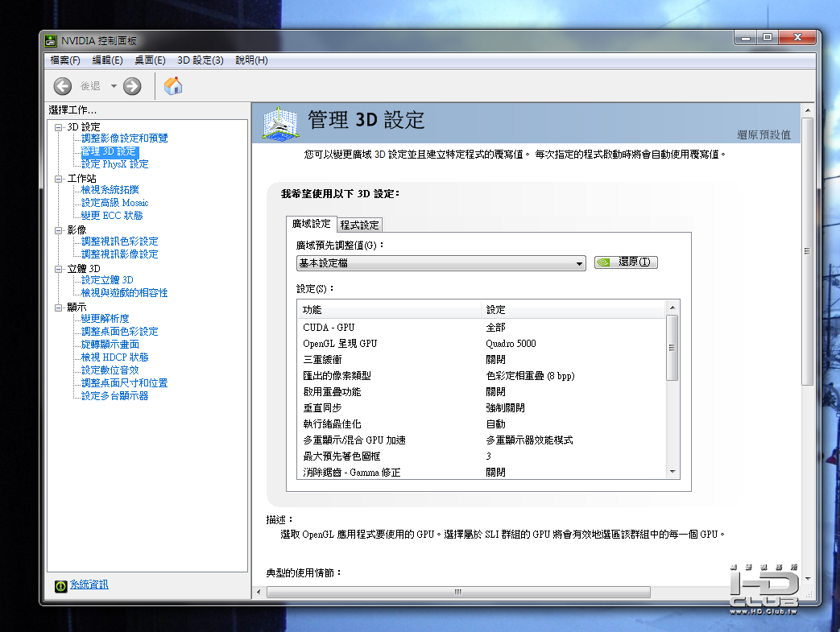Viewport: 840px width, 632px height.
Task: Click the forward arrow navigation icon
Action: point(132,86)
